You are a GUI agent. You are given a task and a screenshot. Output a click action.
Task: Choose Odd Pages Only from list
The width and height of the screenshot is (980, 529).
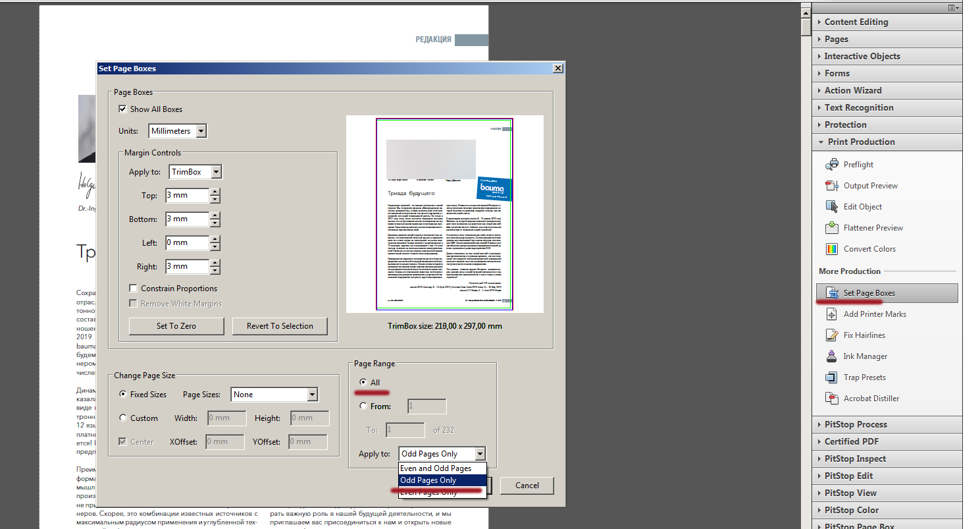[442, 480]
